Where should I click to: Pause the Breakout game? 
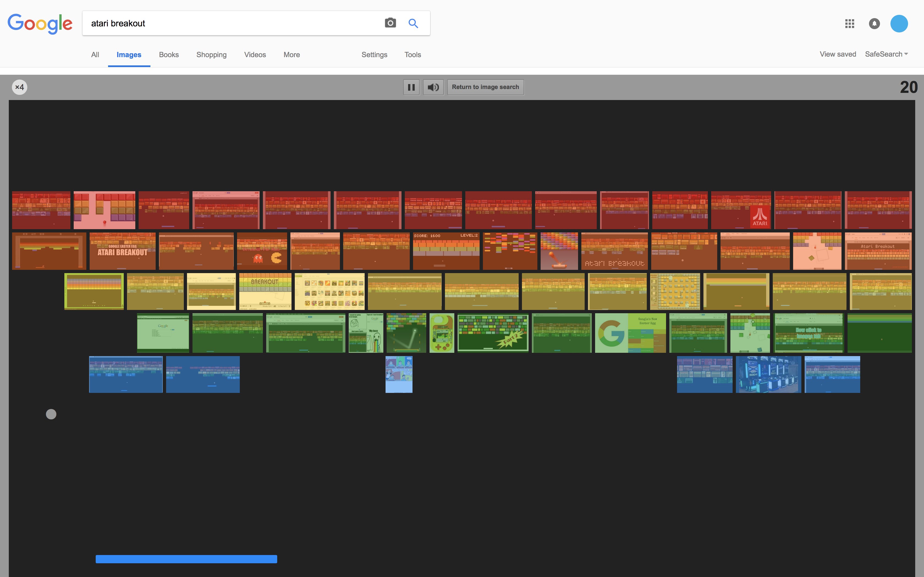point(412,87)
